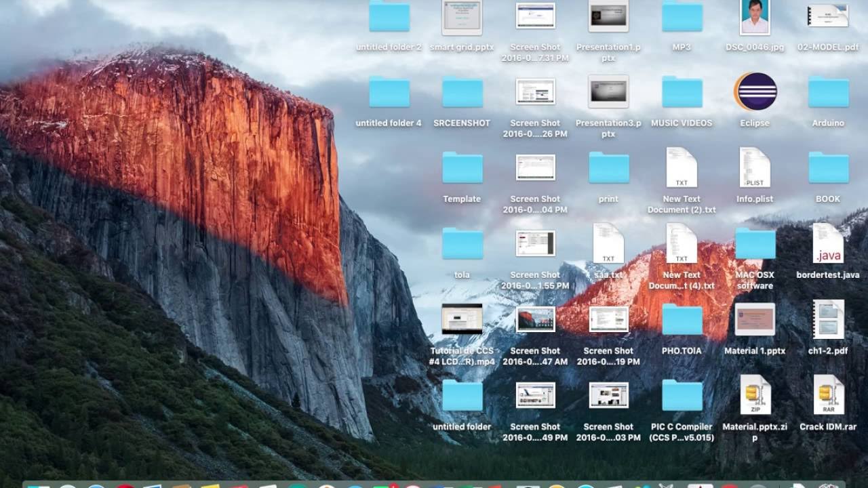The image size is (868, 488).
Task: Click the Screen Shot ending 1.55 PM
Action: pyautogui.click(x=536, y=243)
